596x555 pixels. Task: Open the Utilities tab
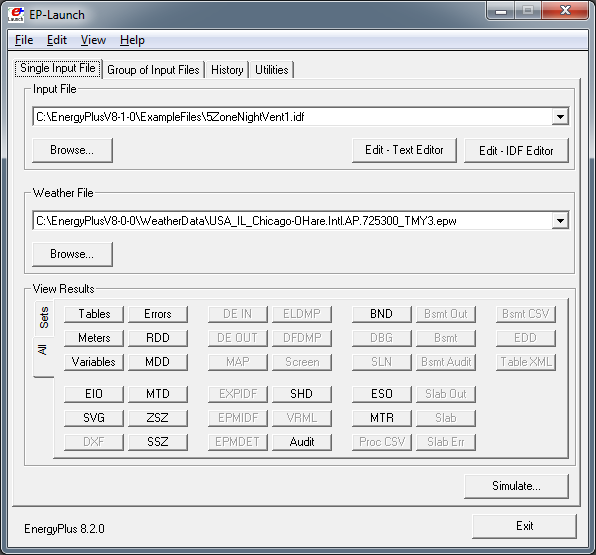[x=271, y=70]
